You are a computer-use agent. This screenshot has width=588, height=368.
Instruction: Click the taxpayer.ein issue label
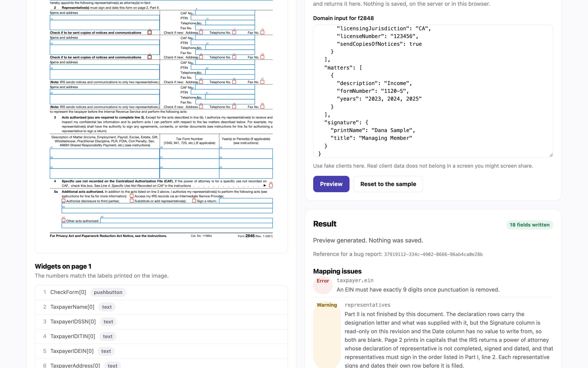tap(355, 280)
